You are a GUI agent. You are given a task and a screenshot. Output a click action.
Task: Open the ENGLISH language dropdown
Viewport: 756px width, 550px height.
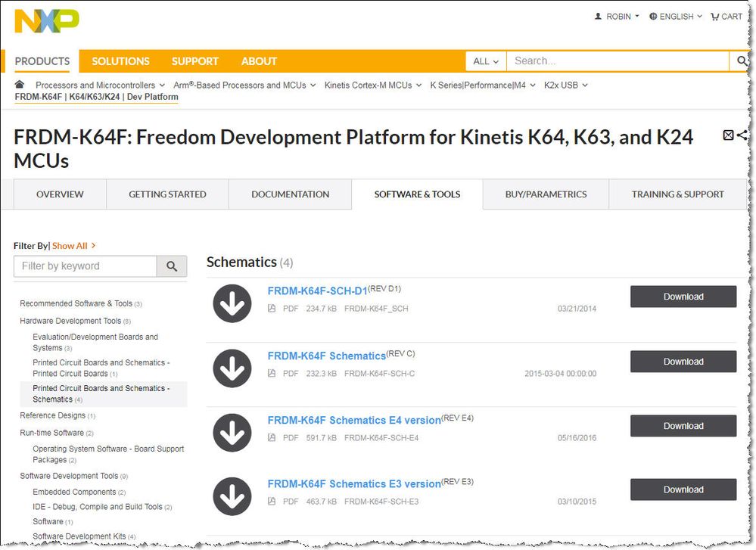point(675,17)
